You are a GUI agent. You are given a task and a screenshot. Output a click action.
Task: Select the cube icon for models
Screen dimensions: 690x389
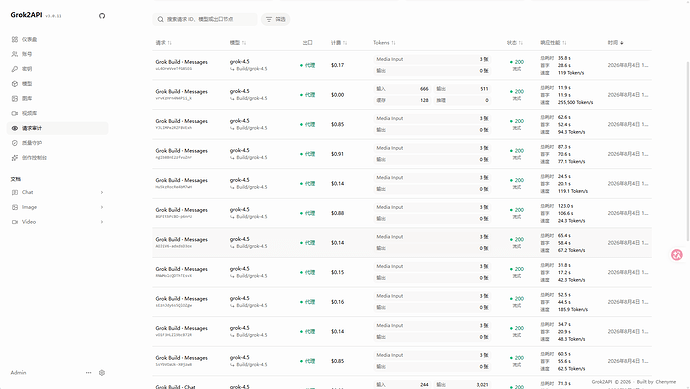[15, 84]
